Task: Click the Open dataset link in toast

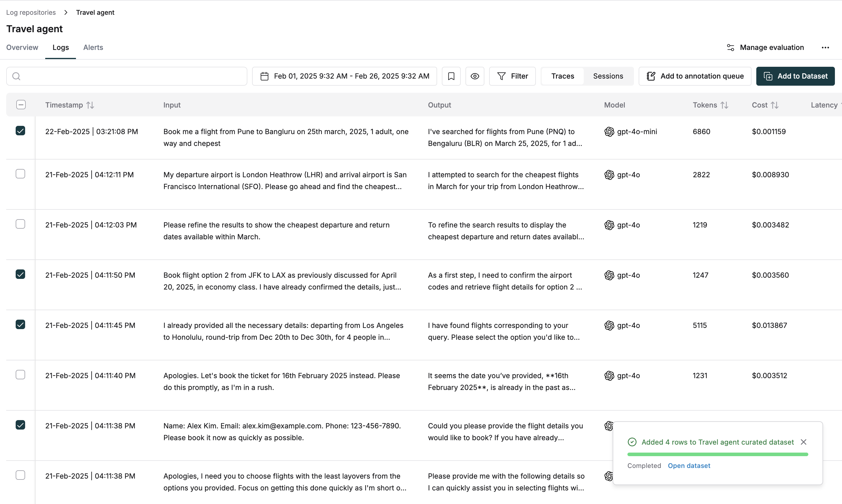Action: (x=689, y=466)
